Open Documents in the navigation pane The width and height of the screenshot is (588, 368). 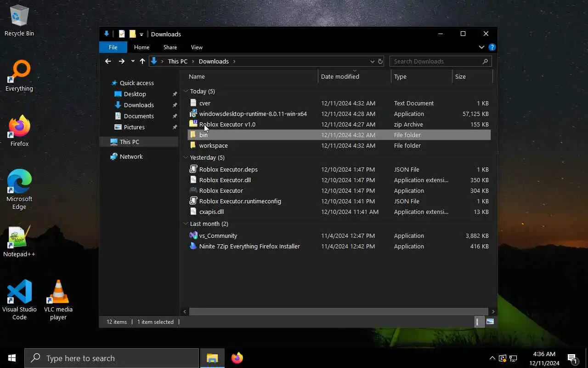coord(139,116)
